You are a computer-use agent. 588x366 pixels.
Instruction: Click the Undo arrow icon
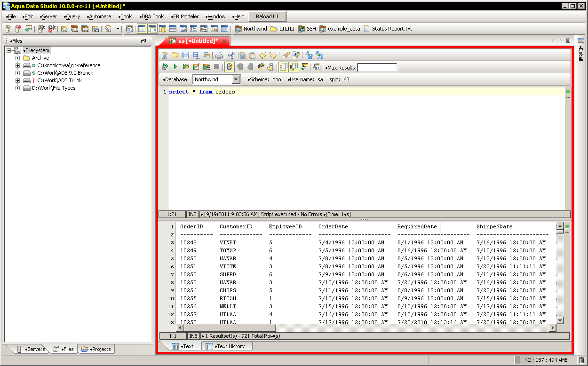(x=262, y=55)
